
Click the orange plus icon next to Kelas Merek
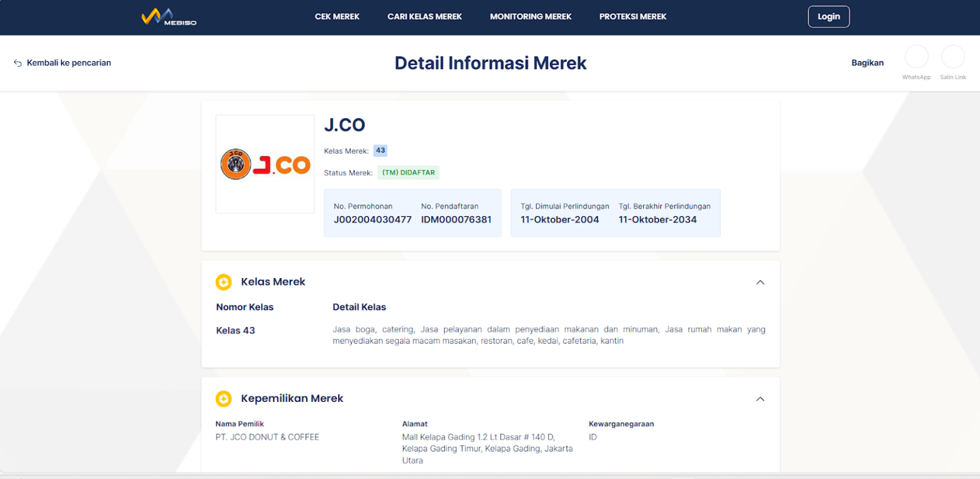pos(223,281)
